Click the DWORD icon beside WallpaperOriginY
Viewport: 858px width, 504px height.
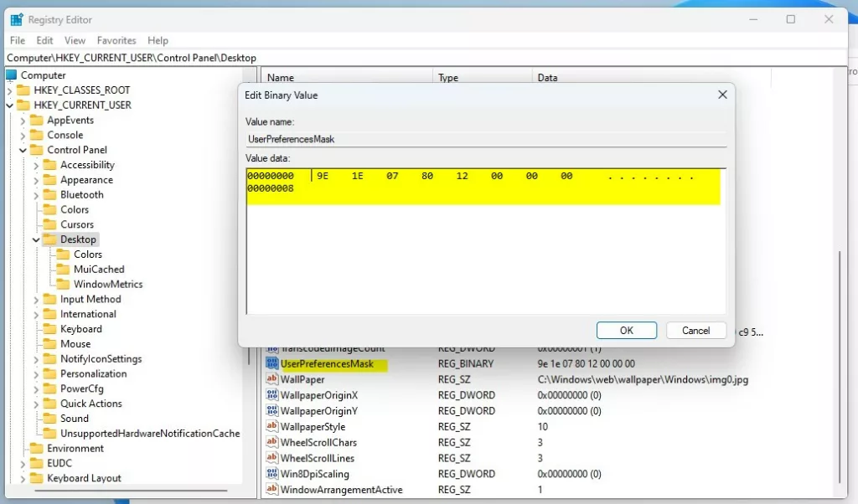coord(272,410)
